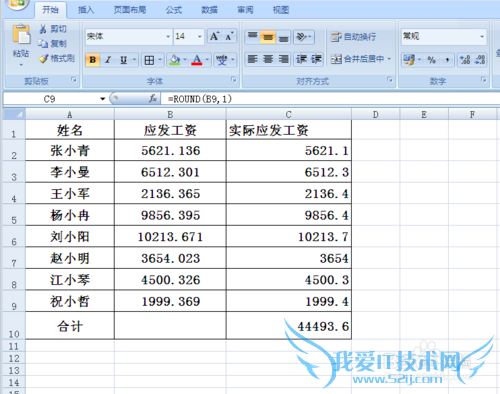This screenshot has width=500, height=394.
Task: Switch to the 审阅 tab
Action: pyautogui.click(x=245, y=10)
